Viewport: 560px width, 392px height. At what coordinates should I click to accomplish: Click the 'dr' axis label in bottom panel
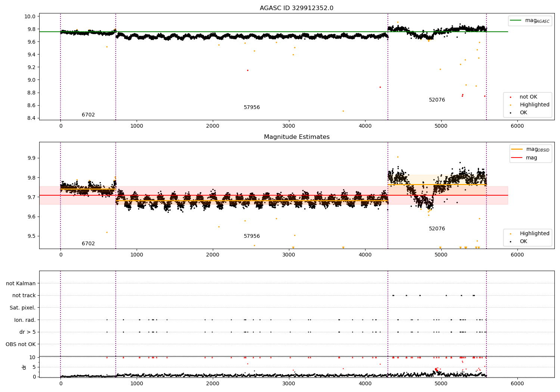pos(24,367)
